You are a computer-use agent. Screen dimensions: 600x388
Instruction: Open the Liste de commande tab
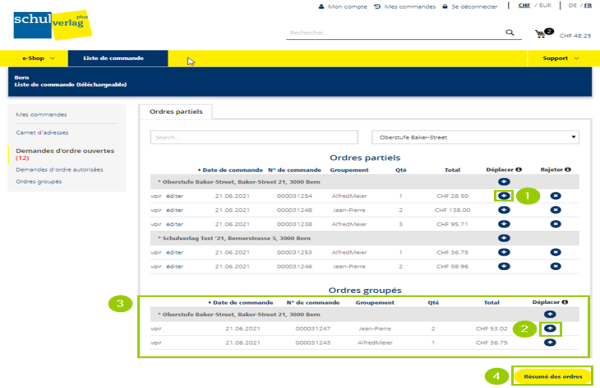(x=118, y=58)
